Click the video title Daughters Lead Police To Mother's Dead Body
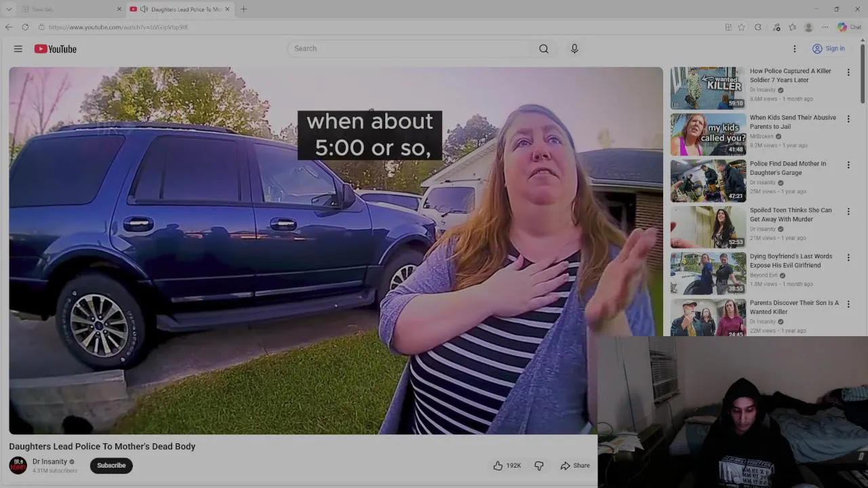Image resolution: width=868 pixels, height=488 pixels. coord(102,446)
